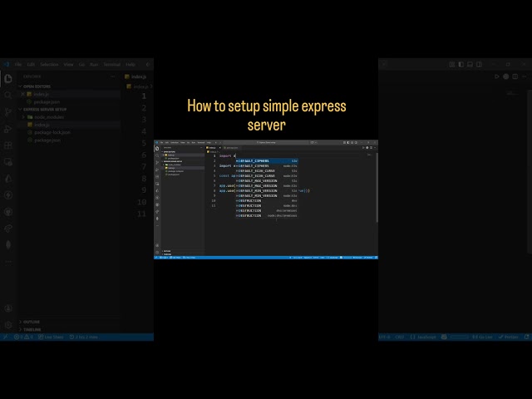Viewport: 532px width, 399px height.
Task: Open package.json in the background project tree
Action: 47,140
